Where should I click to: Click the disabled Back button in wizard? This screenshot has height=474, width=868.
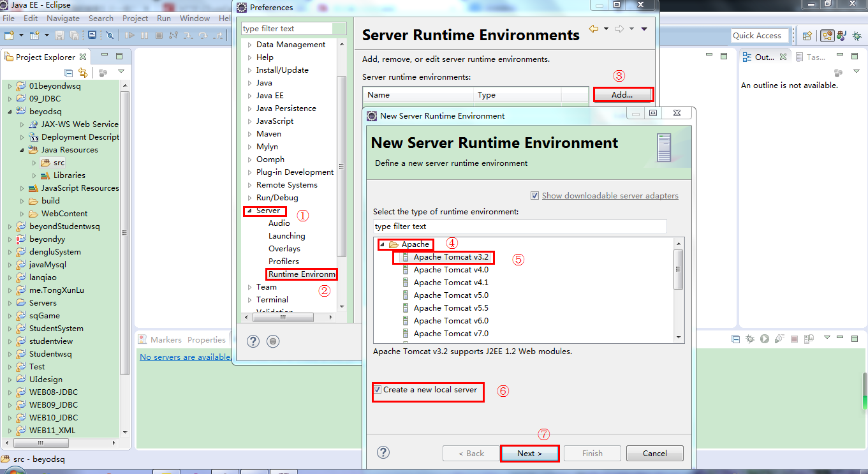click(471, 453)
